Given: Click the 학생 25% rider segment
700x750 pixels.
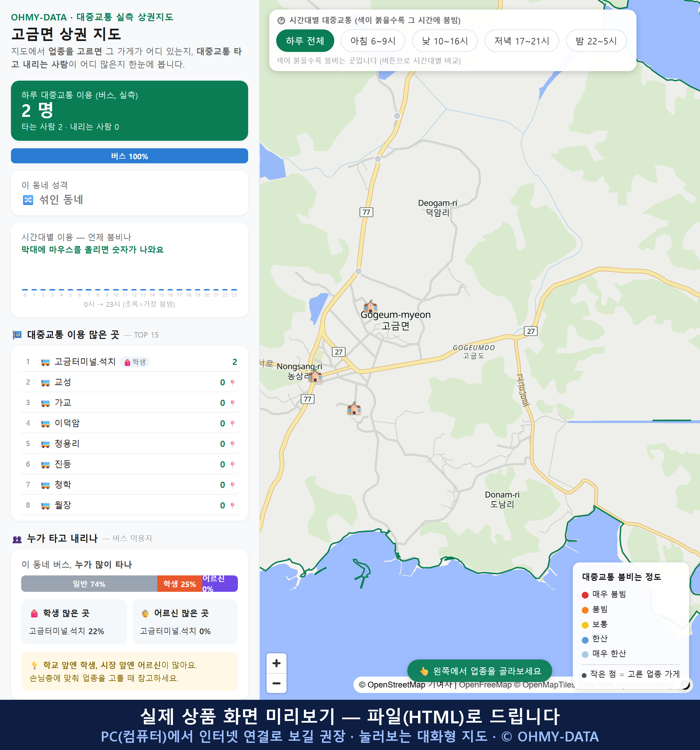Looking at the screenshot, I should pos(180,584).
